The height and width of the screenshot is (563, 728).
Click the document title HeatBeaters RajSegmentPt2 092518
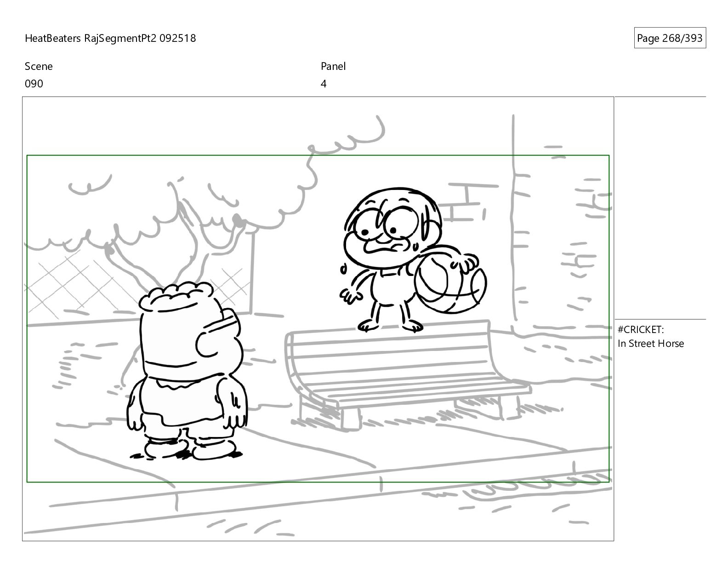[110, 38]
